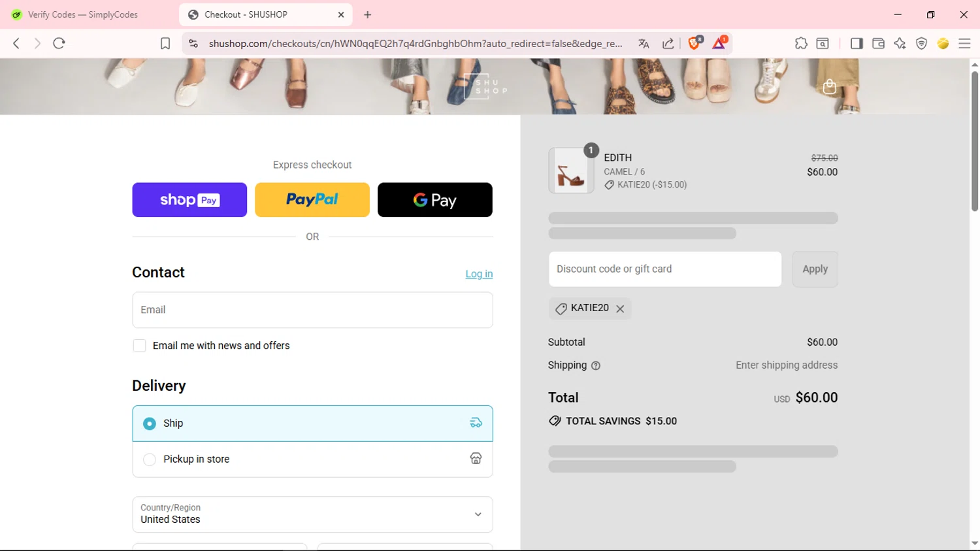Click the Apply discount button
Image resolution: width=980 pixels, height=551 pixels.
tap(815, 269)
